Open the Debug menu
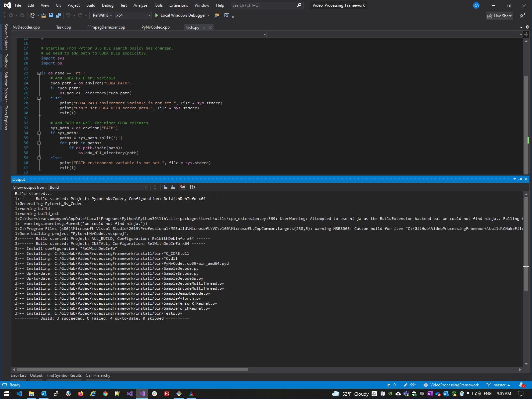 (x=108, y=5)
